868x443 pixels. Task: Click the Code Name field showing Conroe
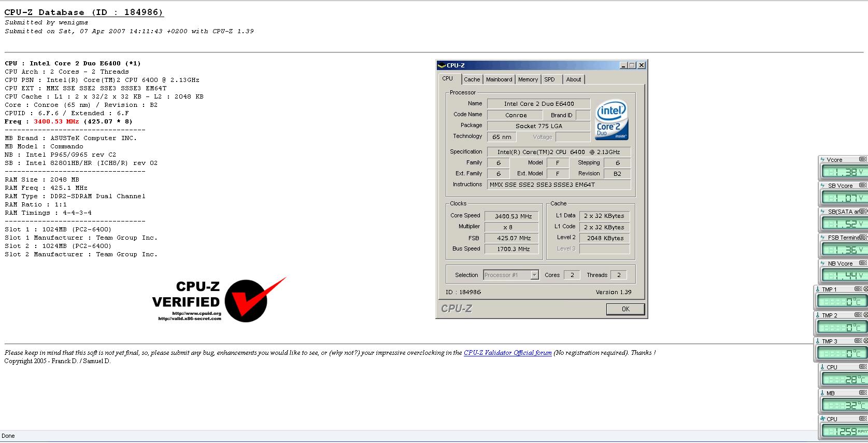click(x=516, y=115)
